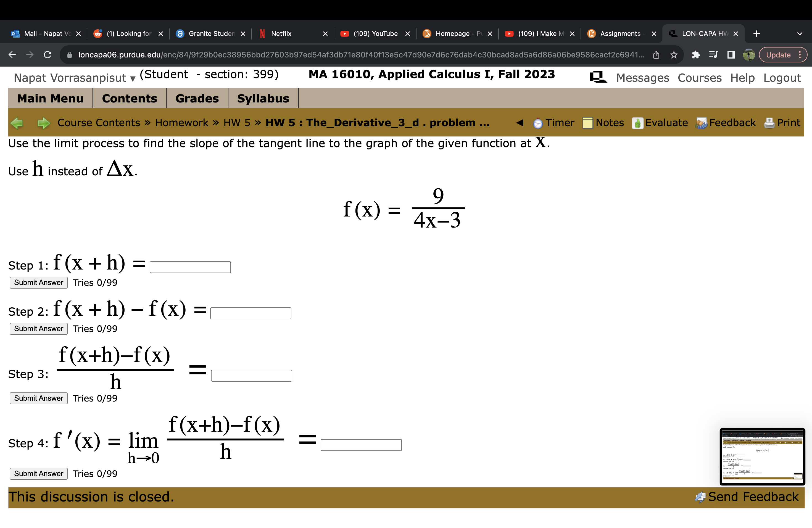Go forward using the green arrow

[44, 123]
